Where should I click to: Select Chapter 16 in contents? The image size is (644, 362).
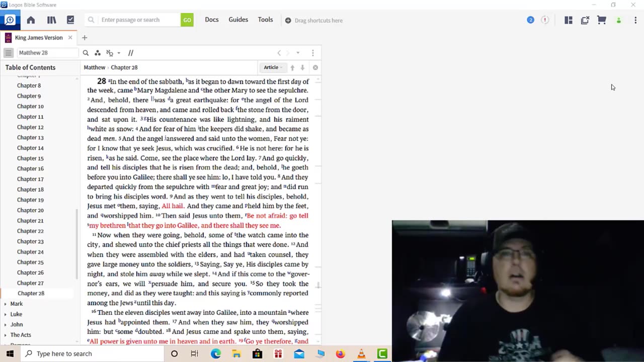point(30,168)
